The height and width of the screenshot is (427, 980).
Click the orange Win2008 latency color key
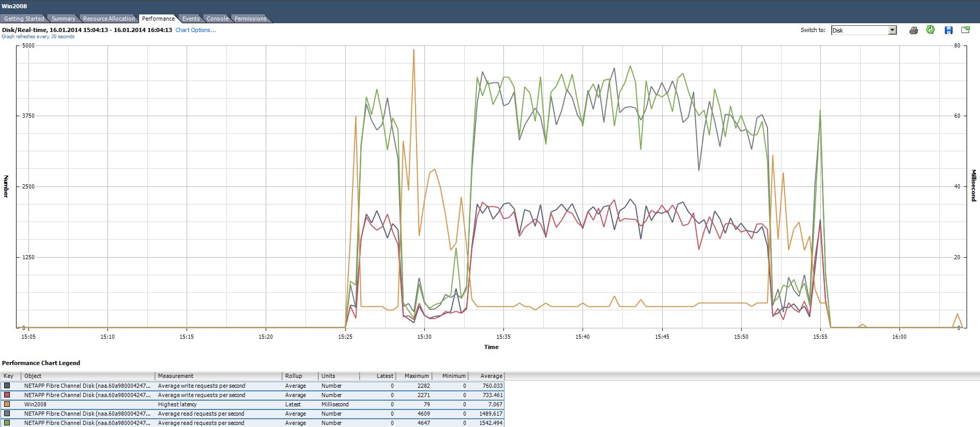(7, 404)
